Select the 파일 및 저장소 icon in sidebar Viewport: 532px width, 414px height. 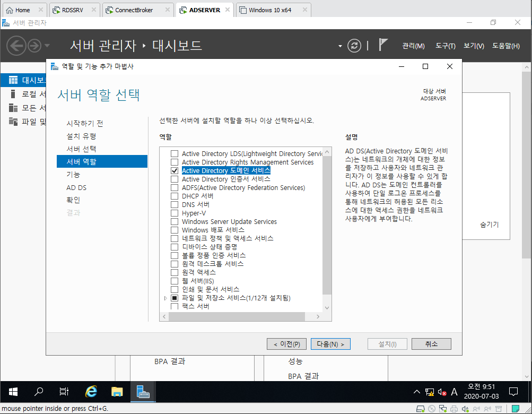[13, 121]
